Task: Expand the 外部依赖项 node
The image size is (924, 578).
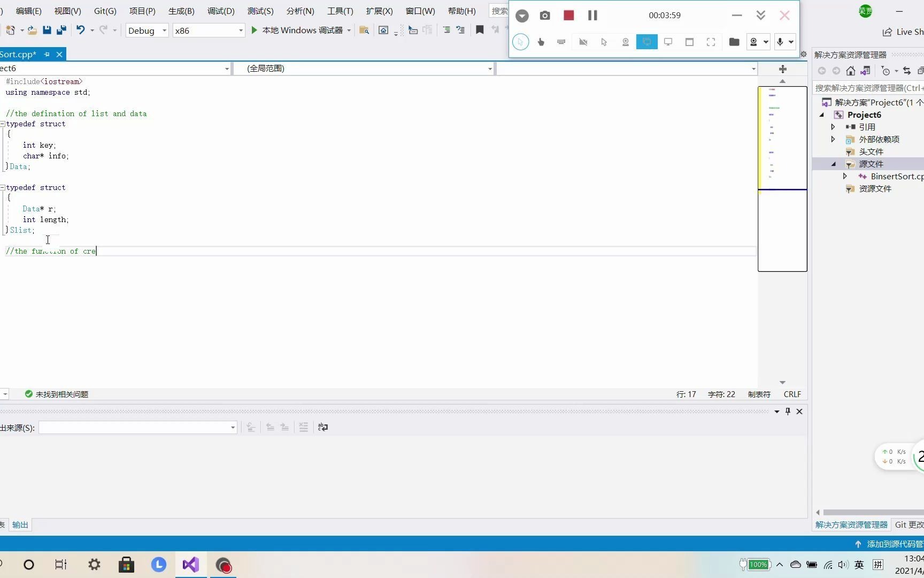Action: tap(833, 139)
